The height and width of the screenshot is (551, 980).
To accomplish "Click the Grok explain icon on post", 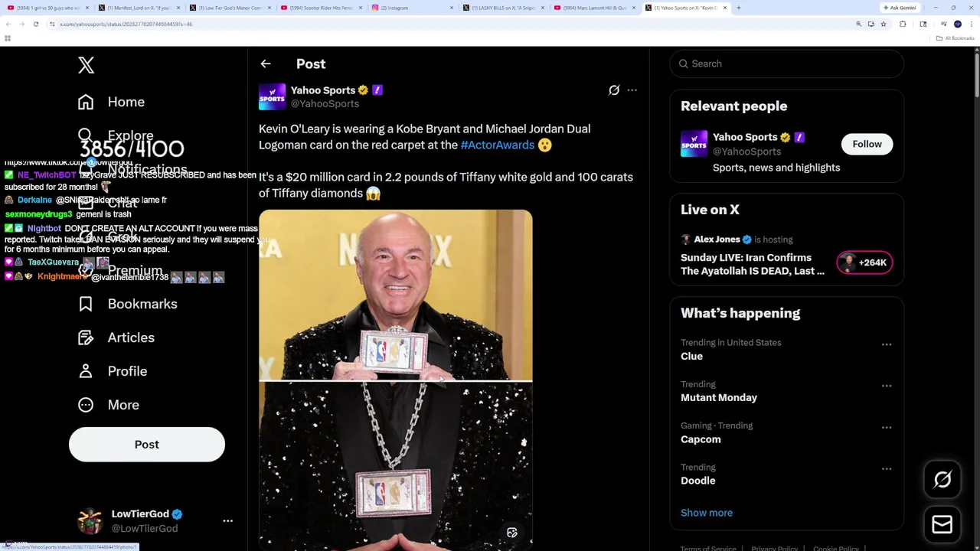I will click(614, 90).
